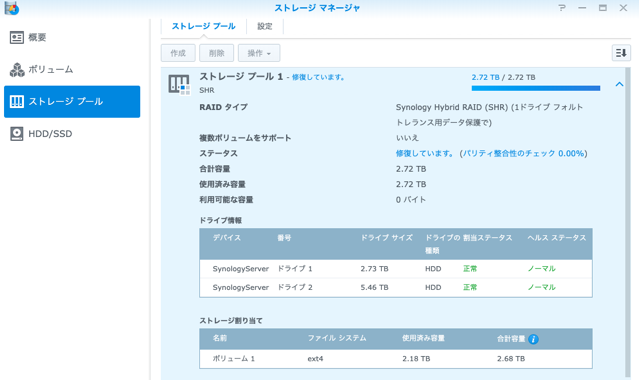Click the デバイス column header

(227, 238)
